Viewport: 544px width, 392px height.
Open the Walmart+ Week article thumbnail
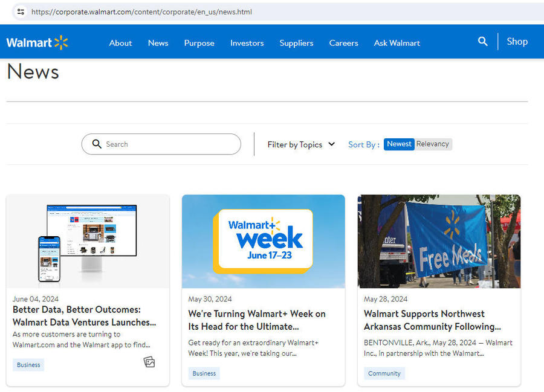(x=264, y=241)
